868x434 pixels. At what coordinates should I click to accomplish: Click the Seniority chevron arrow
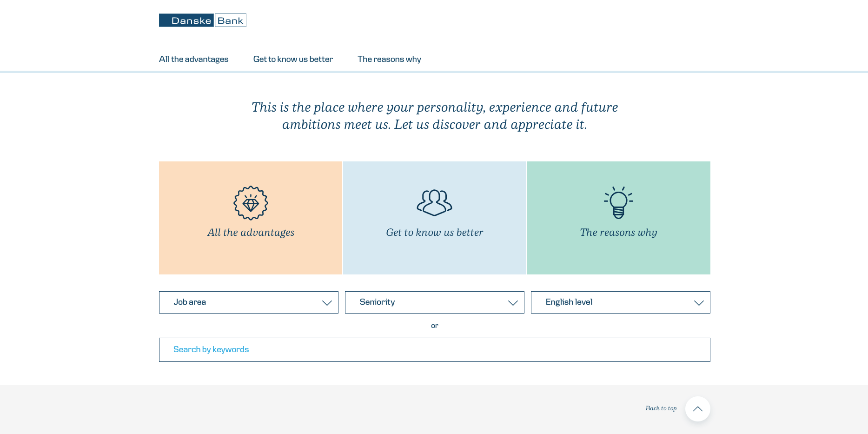click(x=513, y=303)
